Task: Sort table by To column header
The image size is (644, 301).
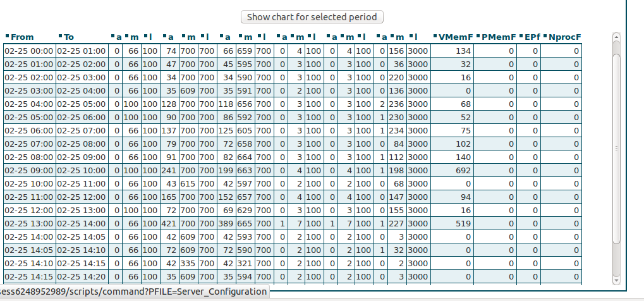Action: [69, 37]
